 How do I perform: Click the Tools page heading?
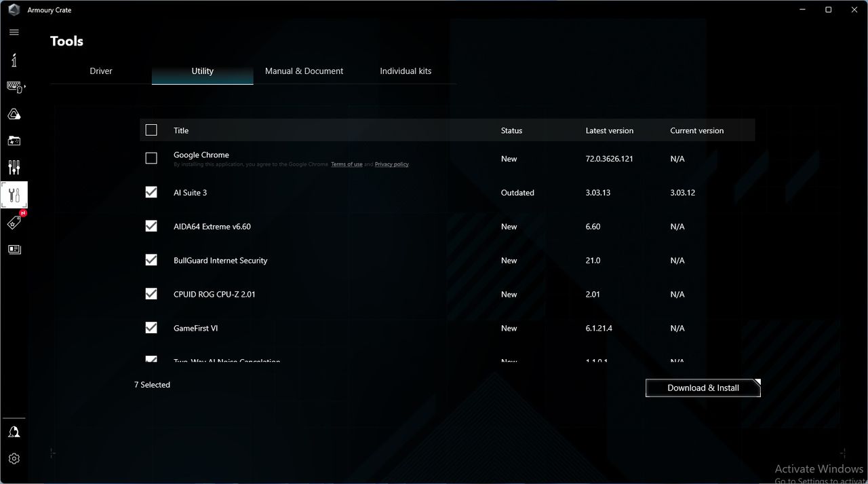coord(66,41)
